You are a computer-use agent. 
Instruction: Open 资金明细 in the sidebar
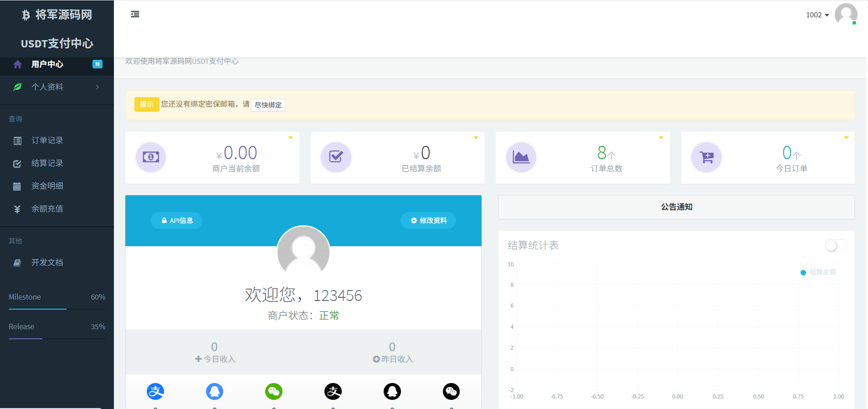[57, 186]
